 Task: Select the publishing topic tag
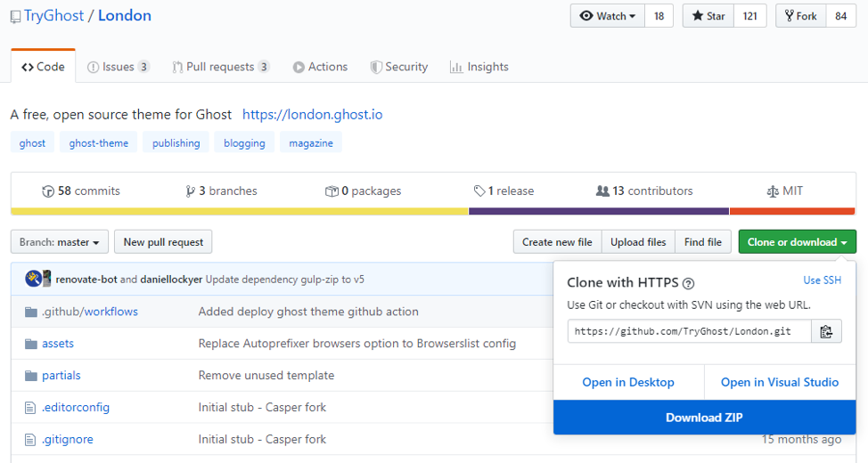tap(176, 143)
